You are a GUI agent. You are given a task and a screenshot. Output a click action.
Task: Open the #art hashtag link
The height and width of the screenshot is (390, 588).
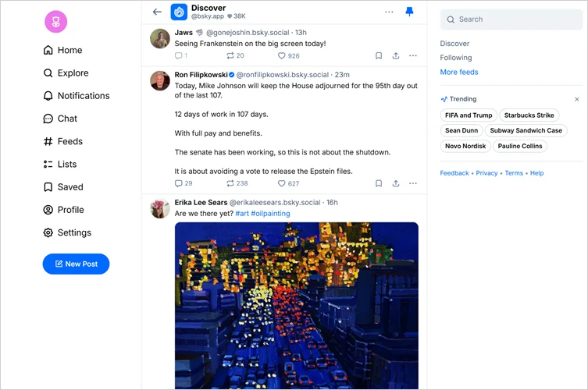pyautogui.click(x=242, y=214)
